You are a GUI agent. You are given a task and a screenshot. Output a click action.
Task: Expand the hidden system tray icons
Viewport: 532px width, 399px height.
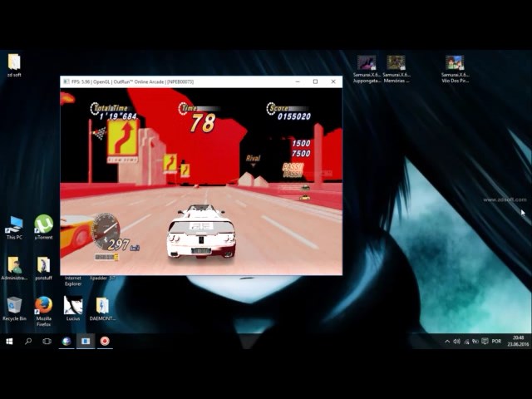pyautogui.click(x=446, y=341)
